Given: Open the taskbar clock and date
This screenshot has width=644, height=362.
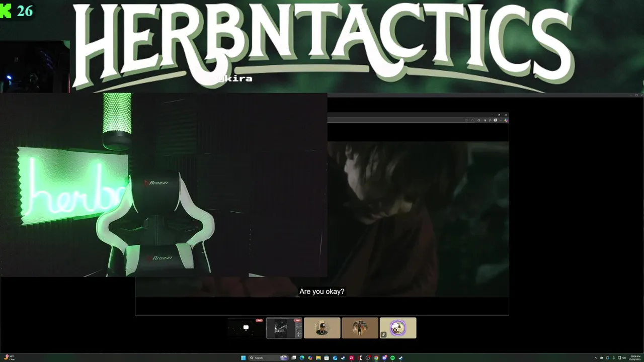Looking at the screenshot, I should (x=634, y=358).
